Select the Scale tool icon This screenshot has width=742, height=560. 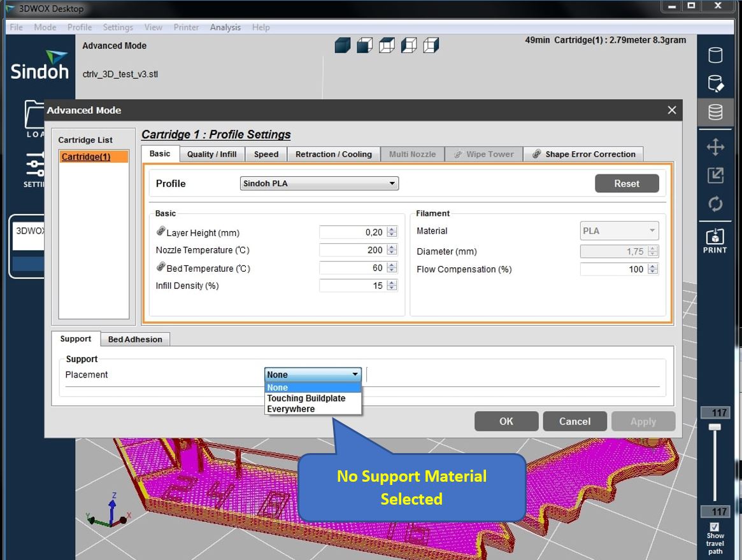point(715,176)
